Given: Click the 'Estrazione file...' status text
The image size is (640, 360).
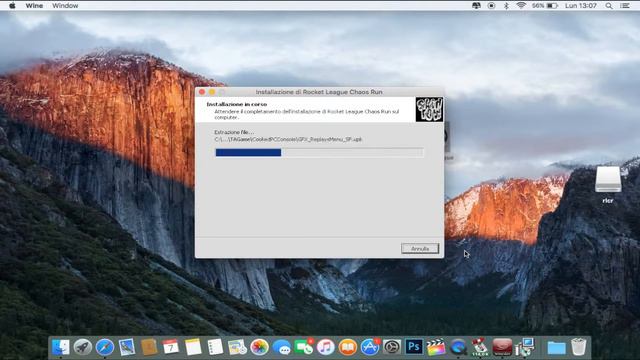Looking at the screenshot, I should 234,132.
